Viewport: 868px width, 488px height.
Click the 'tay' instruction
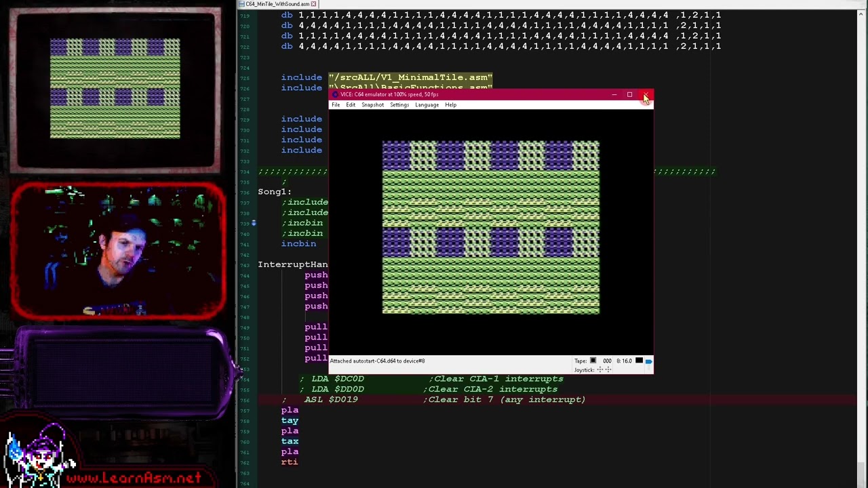click(x=290, y=420)
